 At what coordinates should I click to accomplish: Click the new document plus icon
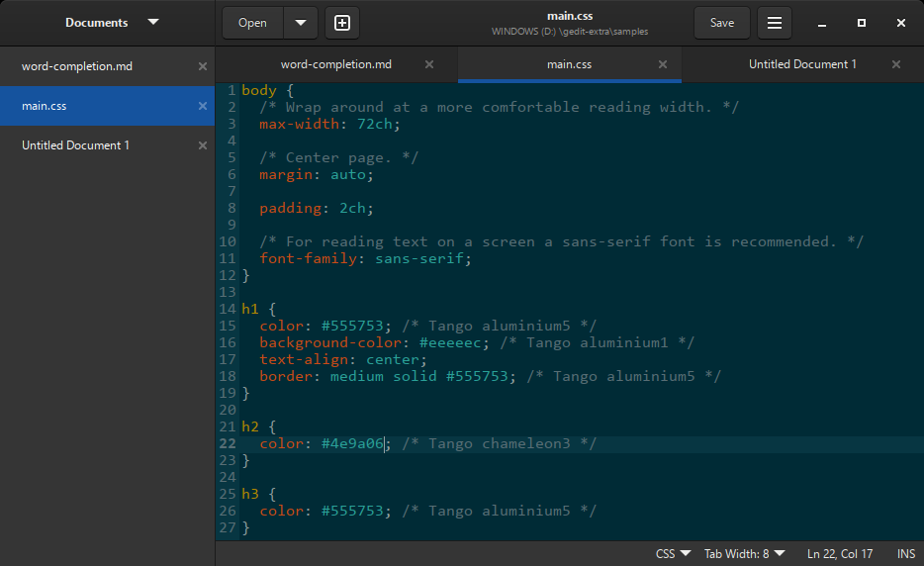[342, 23]
